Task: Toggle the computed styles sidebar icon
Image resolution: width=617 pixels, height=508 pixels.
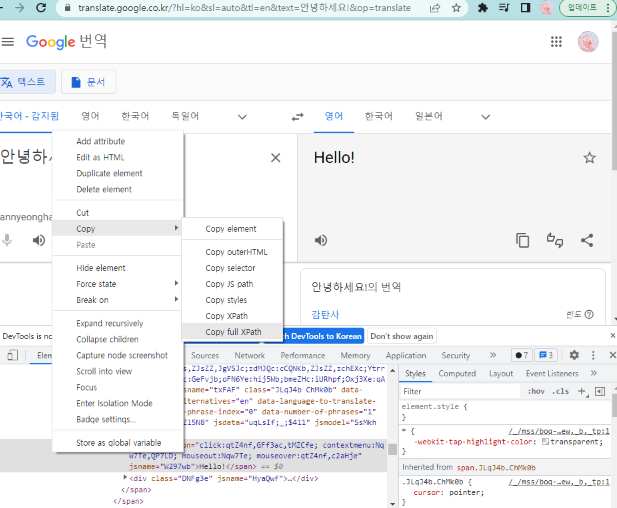Action: (x=600, y=391)
